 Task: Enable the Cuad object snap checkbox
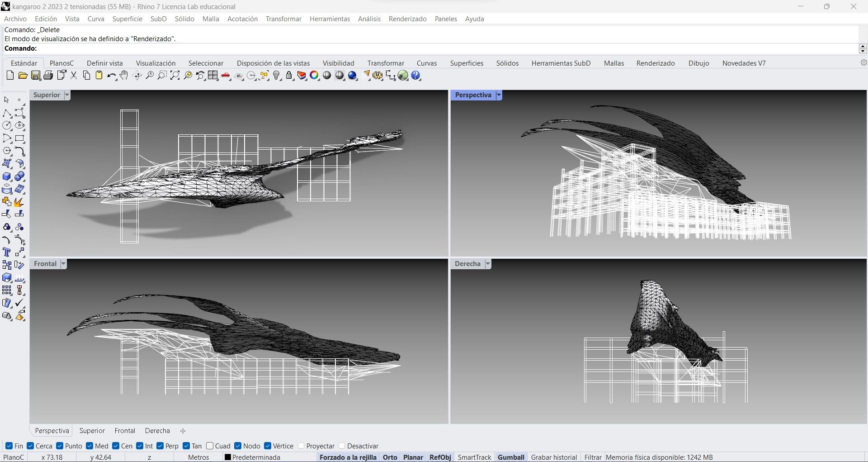coord(210,446)
